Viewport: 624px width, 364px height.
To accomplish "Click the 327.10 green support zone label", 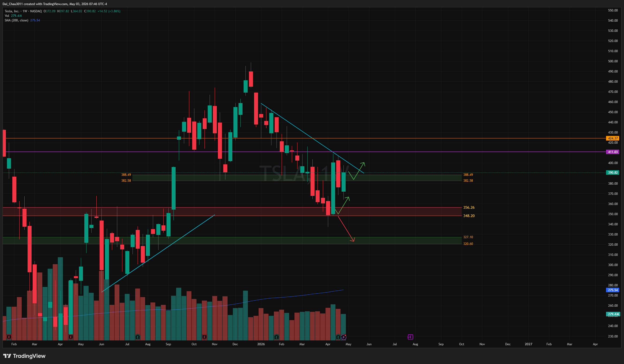I will pyautogui.click(x=468, y=237).
